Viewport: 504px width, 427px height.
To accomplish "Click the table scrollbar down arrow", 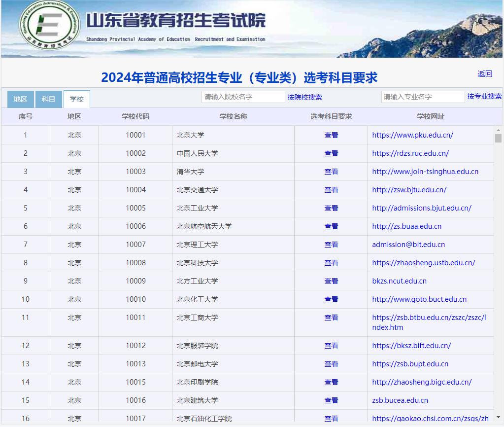I will [x=498, y=417].
